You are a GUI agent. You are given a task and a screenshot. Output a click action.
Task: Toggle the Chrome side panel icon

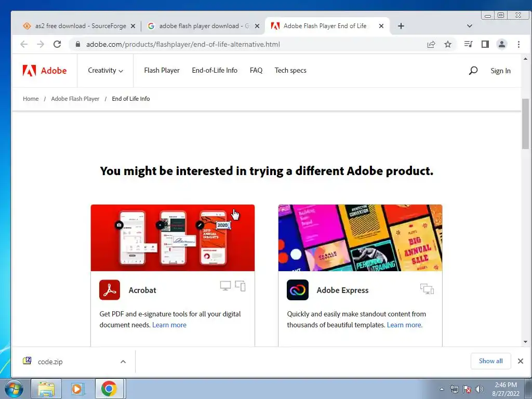(485, 44)
